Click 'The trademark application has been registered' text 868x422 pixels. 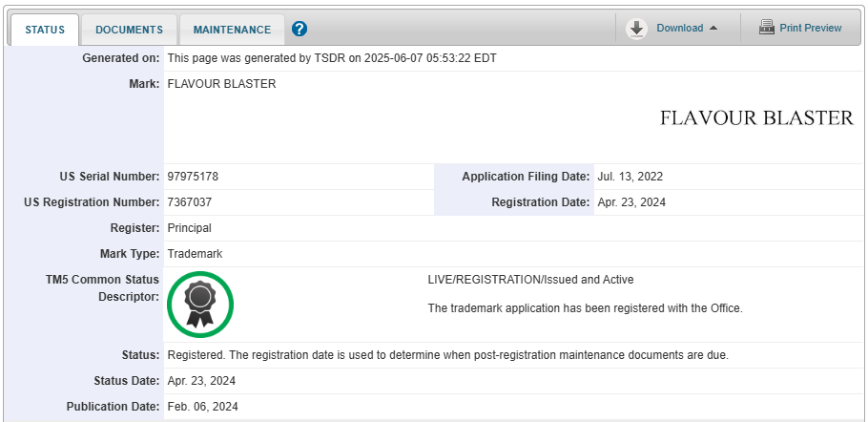pyautogui.click(x=585, y=308)
